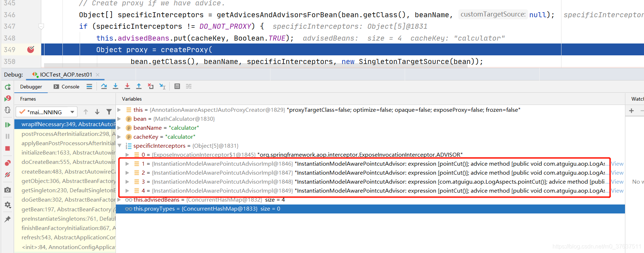Open debugger settings gear
This screenshot has width=644, height=253.
(x=8, y=205)
